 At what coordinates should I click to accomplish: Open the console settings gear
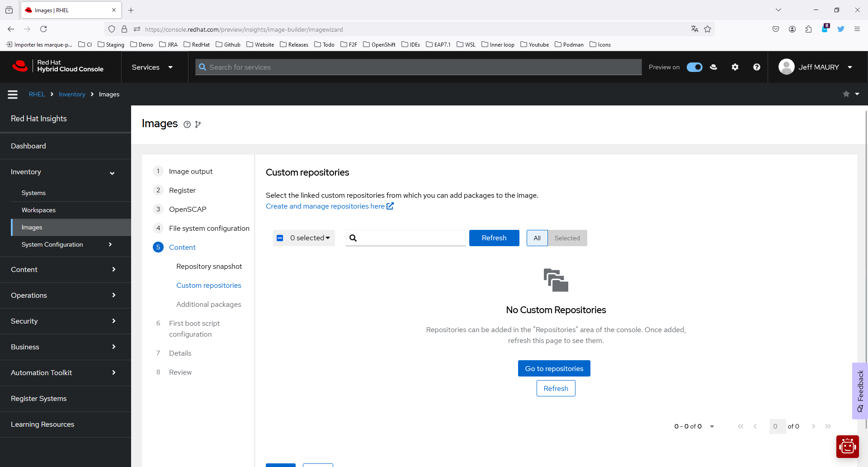point(735,67)
